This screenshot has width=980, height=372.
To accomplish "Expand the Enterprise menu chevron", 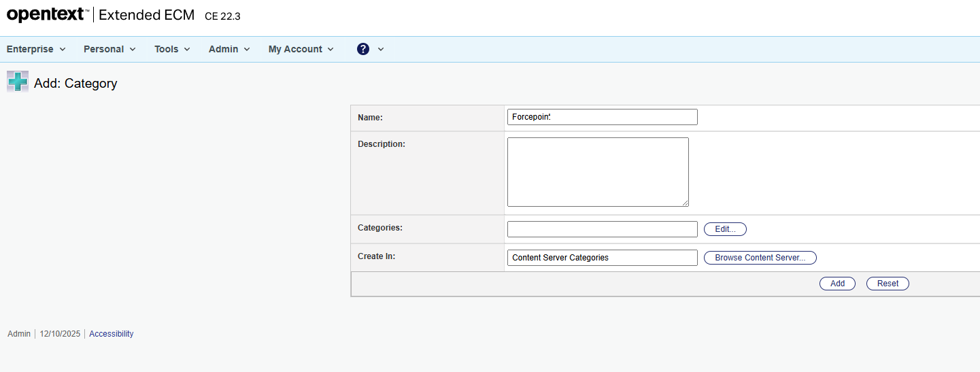I will point(63,50).
